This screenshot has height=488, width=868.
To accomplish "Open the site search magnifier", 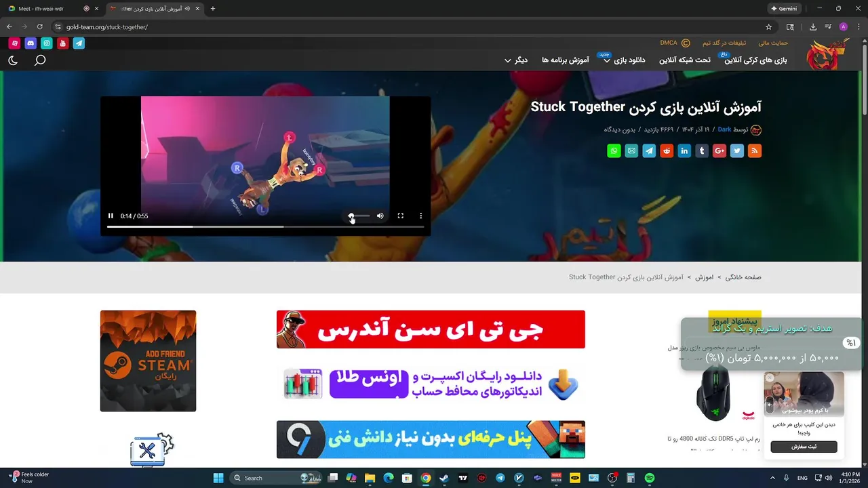I will click(40, 60).
